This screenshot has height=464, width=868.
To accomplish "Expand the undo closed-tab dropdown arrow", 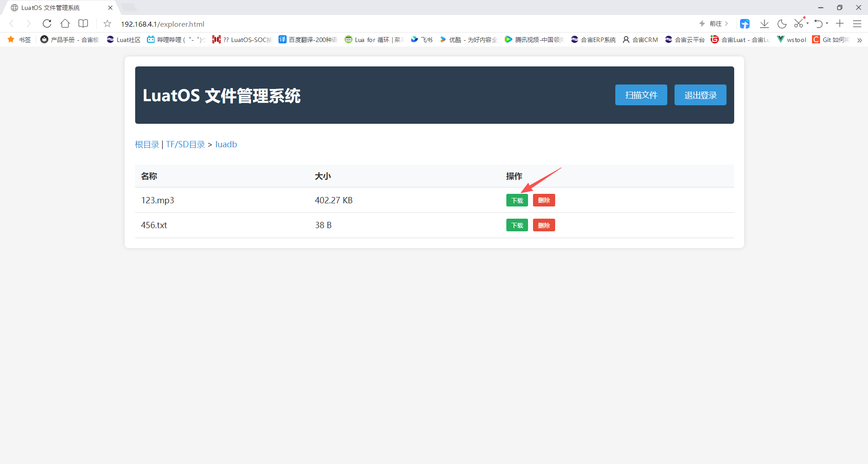I will click(x=827, y=23).
